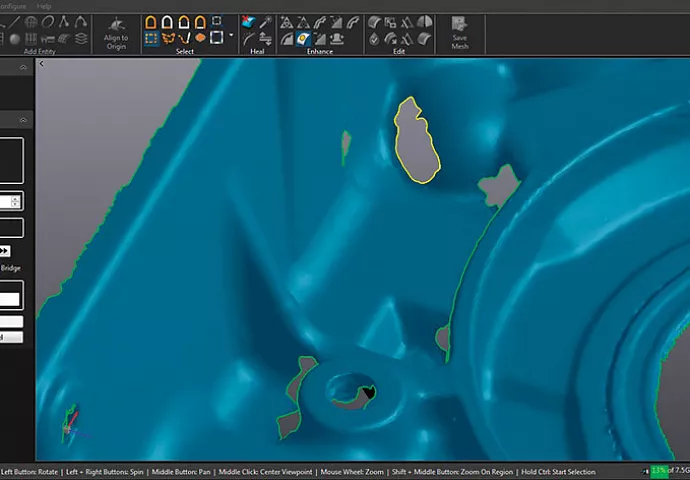Increase the value with spinner up arrow
Viewport: 690px width, 480px height.
click(15, 197)
